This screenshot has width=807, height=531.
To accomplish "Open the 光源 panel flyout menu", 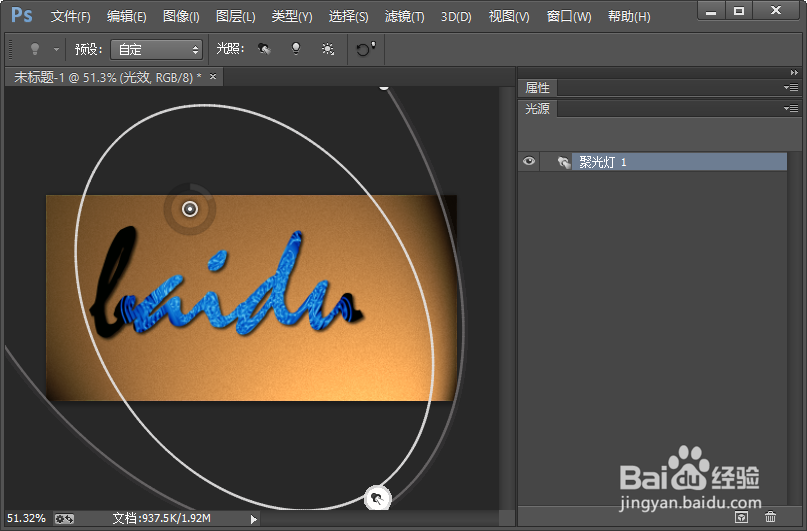I will (791, 108).
